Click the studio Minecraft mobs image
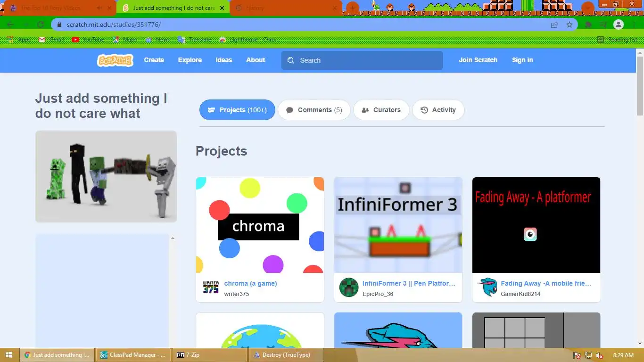Screen dimensions: 644x362 [106, 176]
